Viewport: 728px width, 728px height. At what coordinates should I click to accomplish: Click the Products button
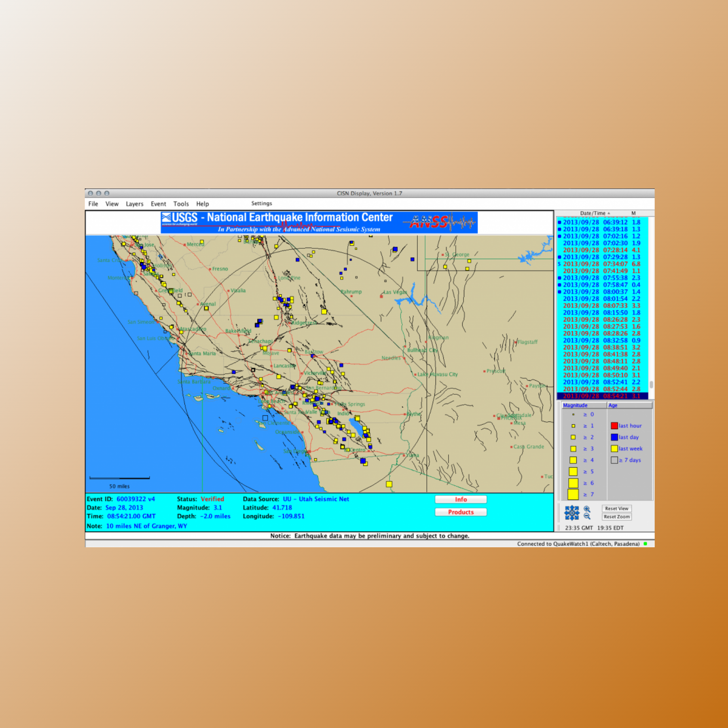point(461,512)
